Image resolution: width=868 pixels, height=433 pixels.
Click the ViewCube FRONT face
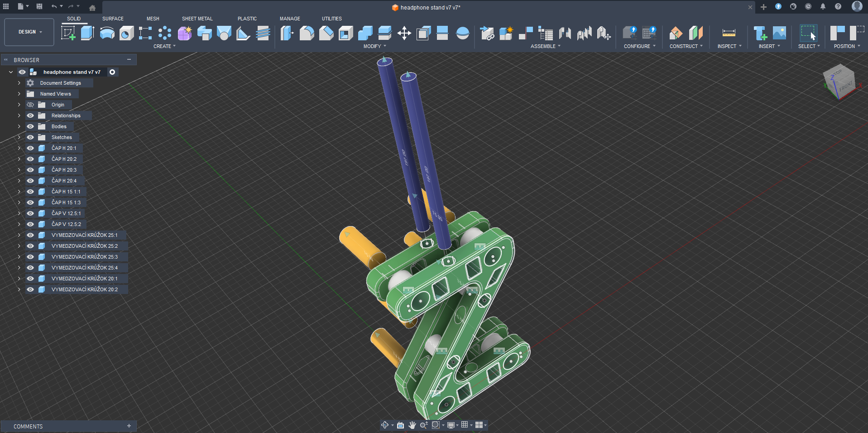[x=845, y=86]
